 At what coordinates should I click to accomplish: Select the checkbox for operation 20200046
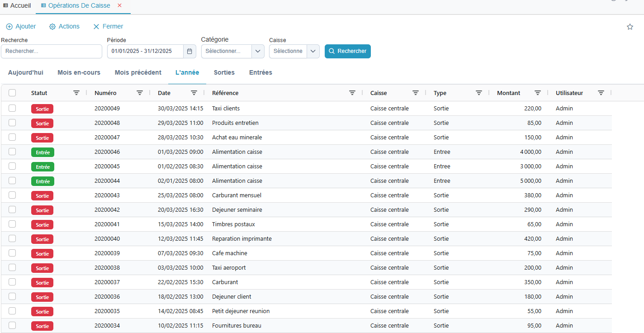point(12,152)
